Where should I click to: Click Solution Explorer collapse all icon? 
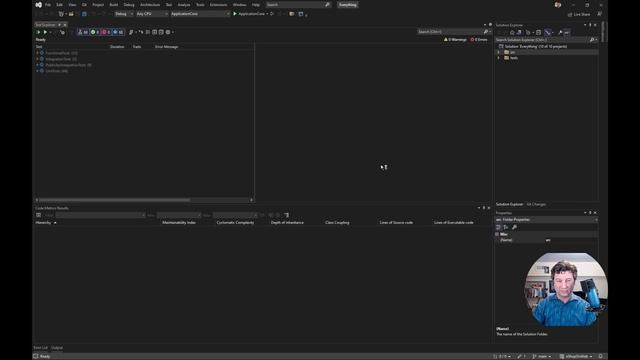[x=538, y=32]
